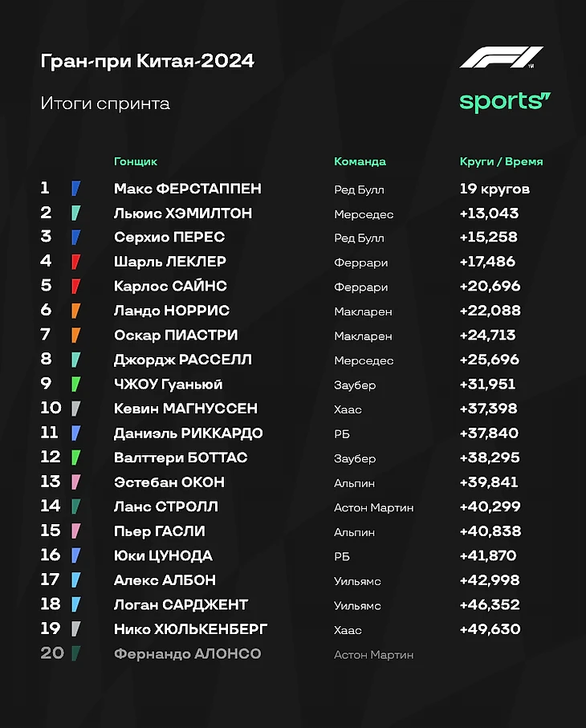Click the green Sauber flag beside Чжоу Гуаньюй
The height and width of the screenshot is (728, 586).
pos(75,384)
